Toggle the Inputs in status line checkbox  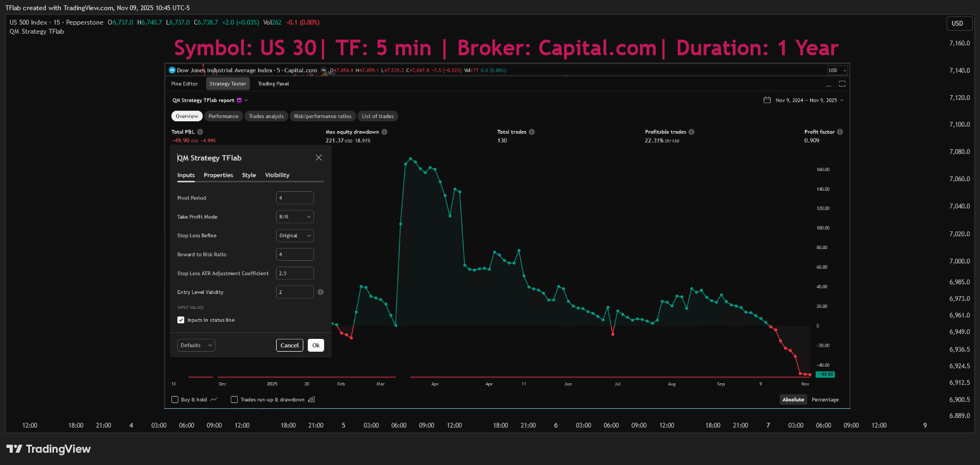(181, 320)
